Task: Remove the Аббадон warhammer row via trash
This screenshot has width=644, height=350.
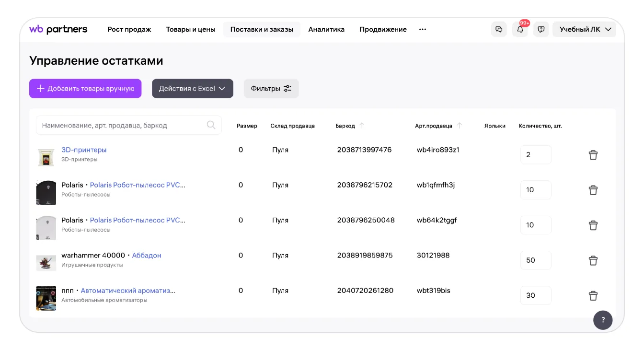Action: [593, 260]
